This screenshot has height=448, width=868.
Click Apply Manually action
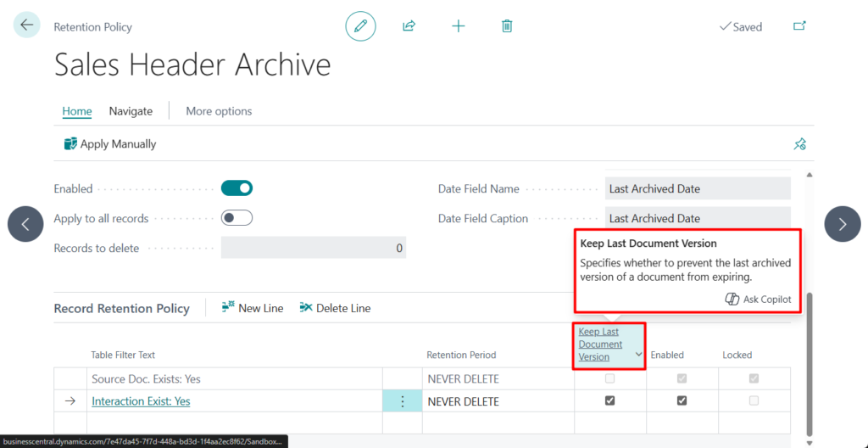click(110, 144)
